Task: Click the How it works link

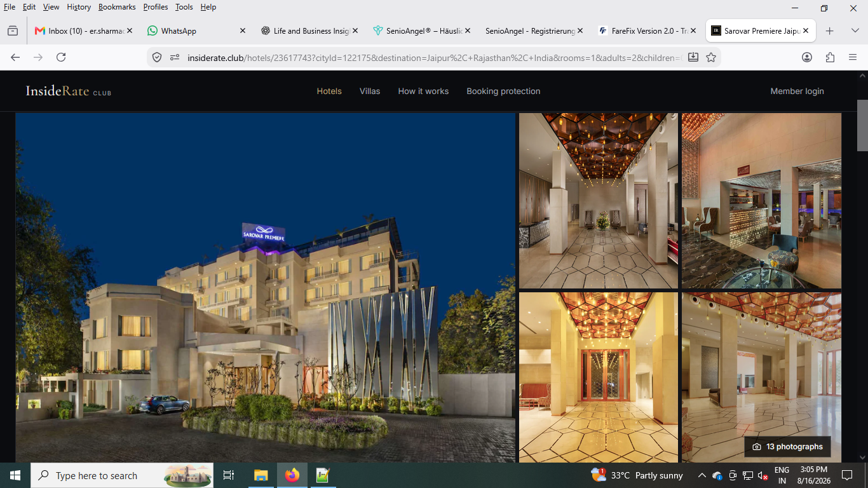Action: [x=423, y=91]
